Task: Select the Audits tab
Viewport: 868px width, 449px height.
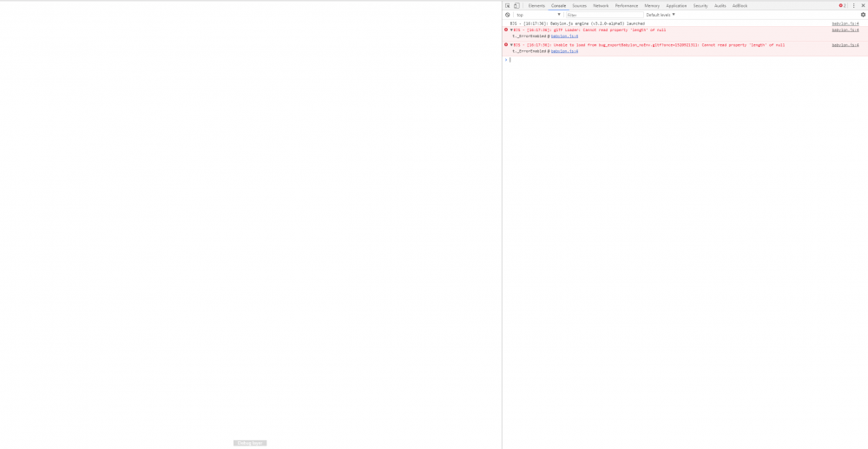Action: pyautogui.click(x=720, y=5)
